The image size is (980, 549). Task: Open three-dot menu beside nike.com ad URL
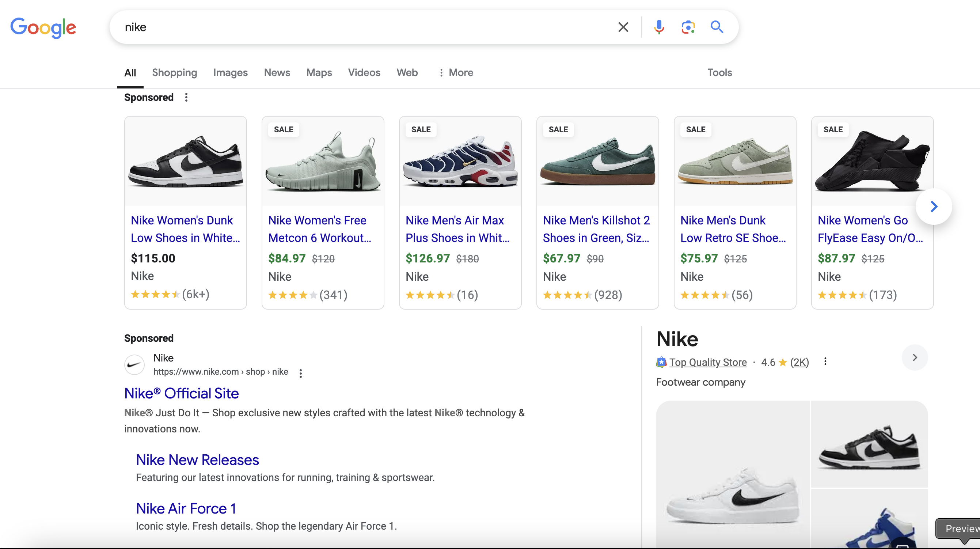click(301, 373)
